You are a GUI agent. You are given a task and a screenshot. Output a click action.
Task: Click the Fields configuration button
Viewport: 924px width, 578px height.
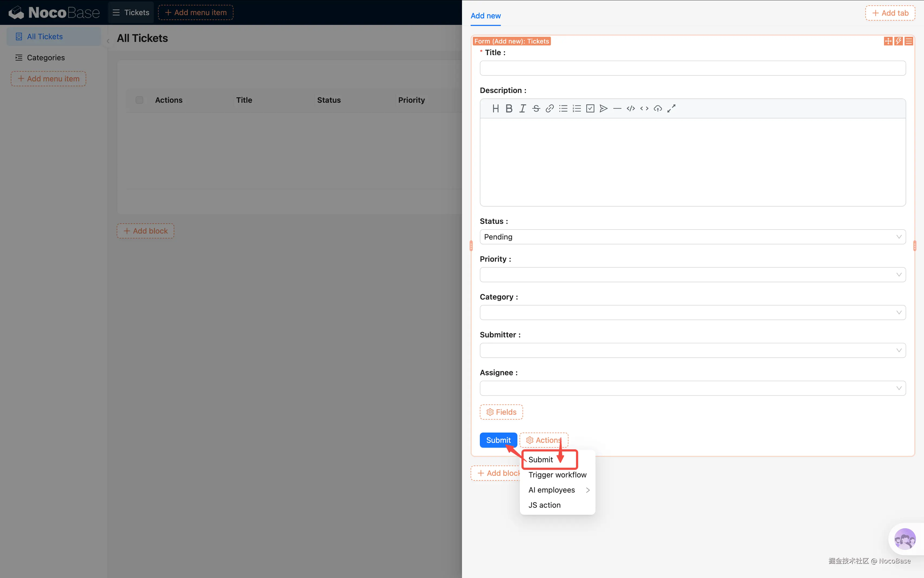501,412
